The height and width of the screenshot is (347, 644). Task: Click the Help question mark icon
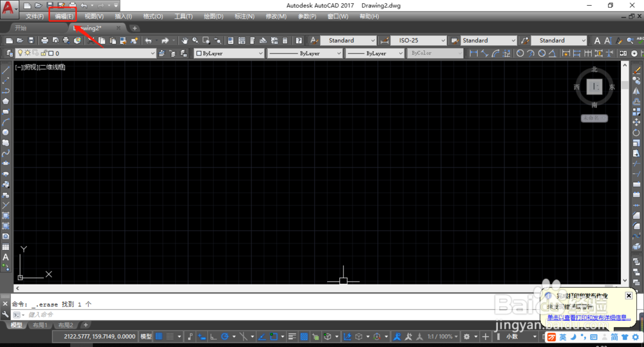click(x=299, y=41)
